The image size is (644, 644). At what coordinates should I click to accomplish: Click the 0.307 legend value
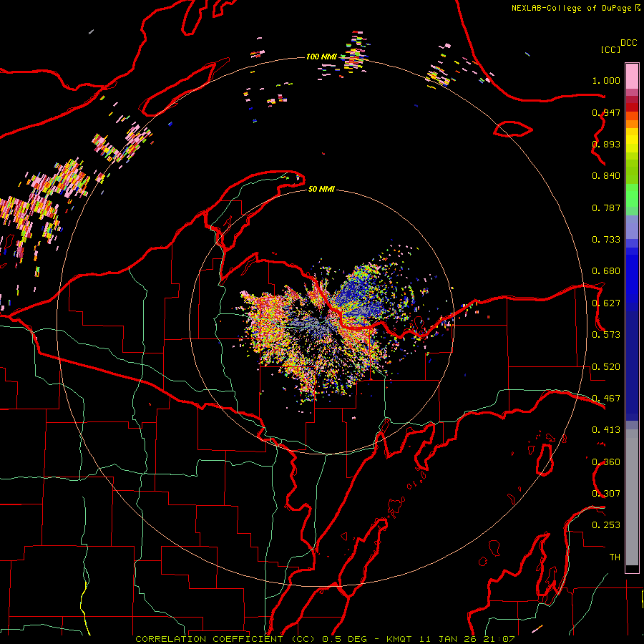point(606,494)
